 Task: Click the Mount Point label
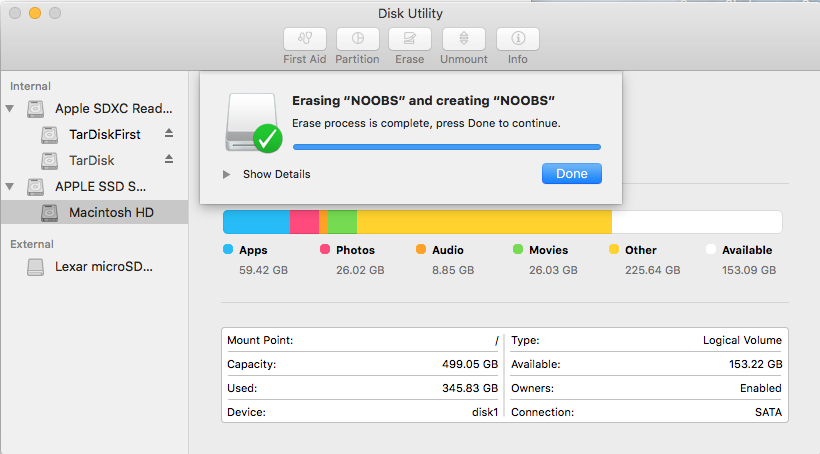260,340
